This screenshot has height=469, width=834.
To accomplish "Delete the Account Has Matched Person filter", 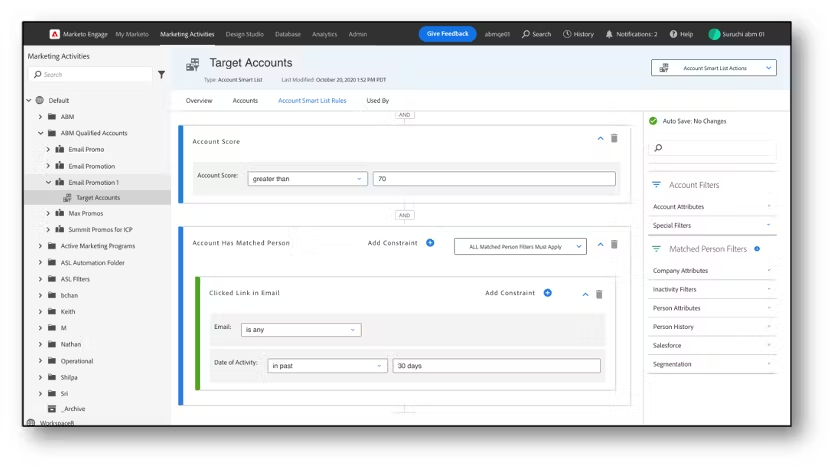I will click(x=614, y=244).
